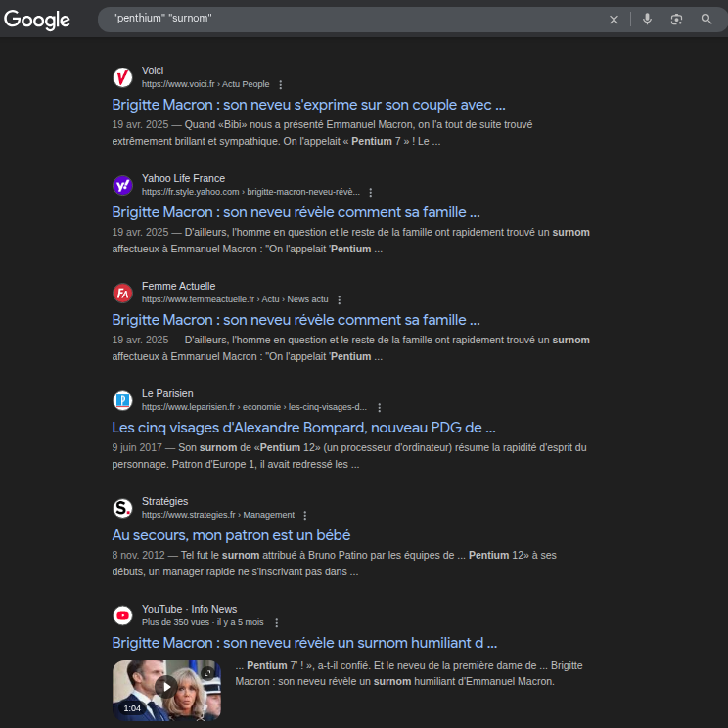Open Au secours, mon patron est un bébé
The image size is (728, 728).
click(x=231, y=535)
